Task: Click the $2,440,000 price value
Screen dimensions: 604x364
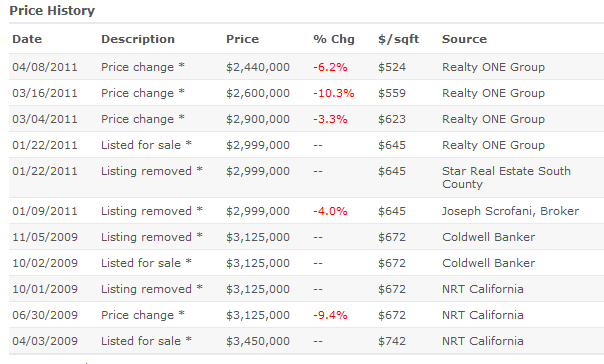Action: point(258,67)
